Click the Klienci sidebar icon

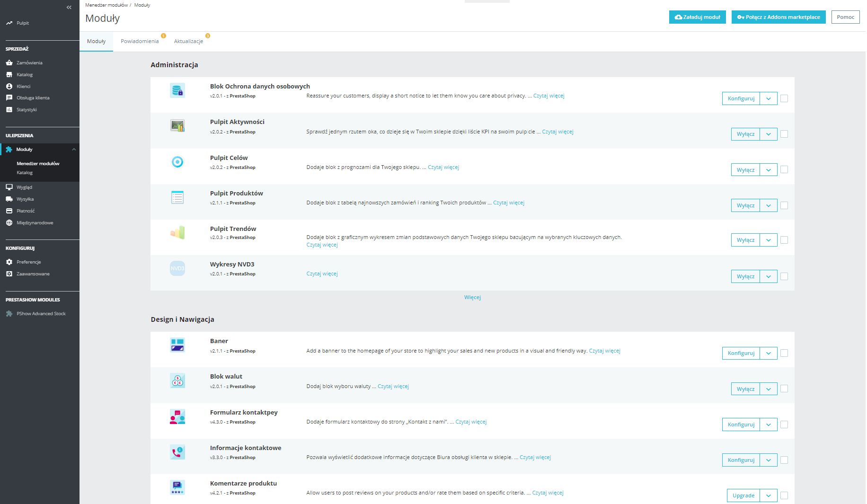pyautogui.click(x=9, y=86)
